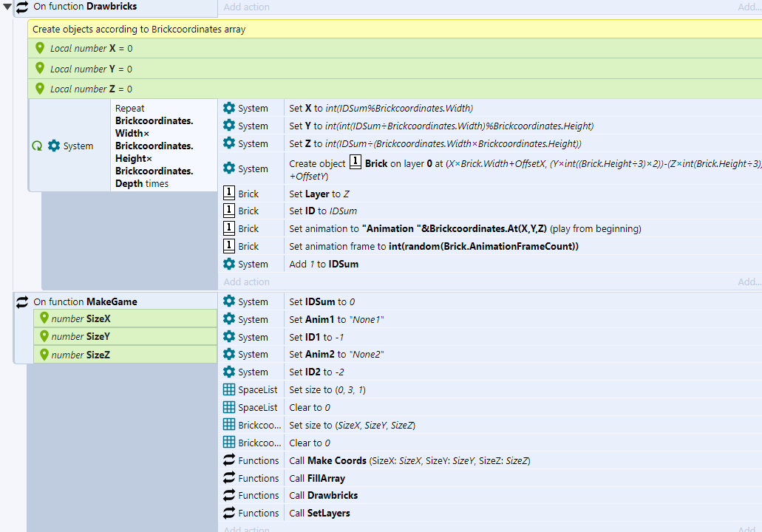Viewport: 762px width, 532px height.
Task: Click Add action link under Add 1 to IDSum
Action: [246, 282]
